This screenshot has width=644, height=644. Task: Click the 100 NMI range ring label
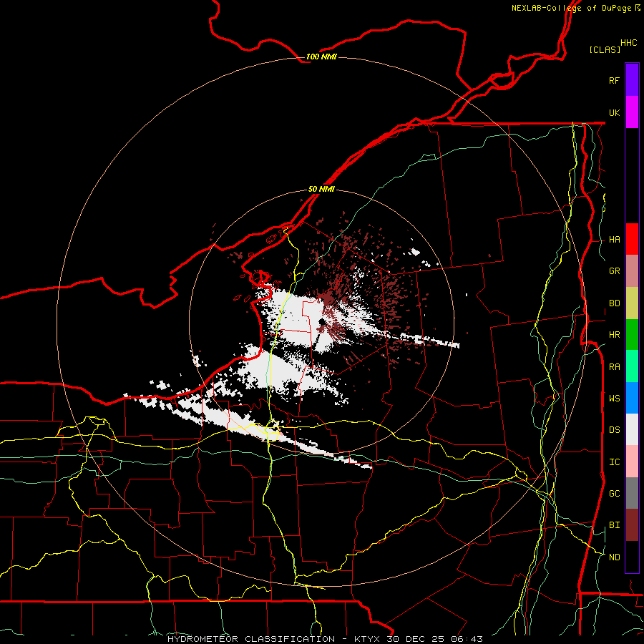click(x=321, y=57)
